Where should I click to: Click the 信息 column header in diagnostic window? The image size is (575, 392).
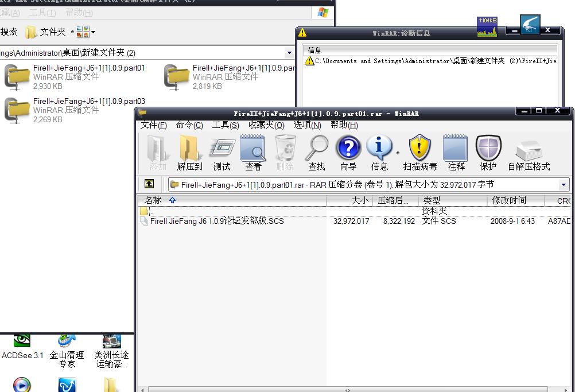tap(430, 51)
